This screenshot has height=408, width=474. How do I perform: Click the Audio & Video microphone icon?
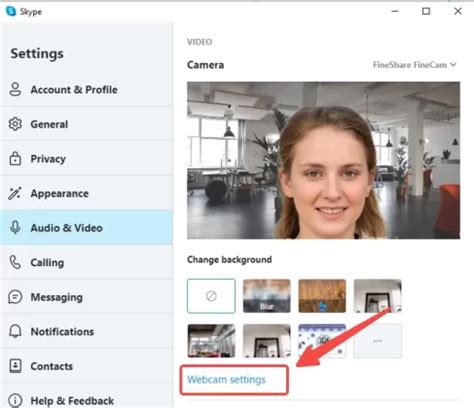[15, 227]
